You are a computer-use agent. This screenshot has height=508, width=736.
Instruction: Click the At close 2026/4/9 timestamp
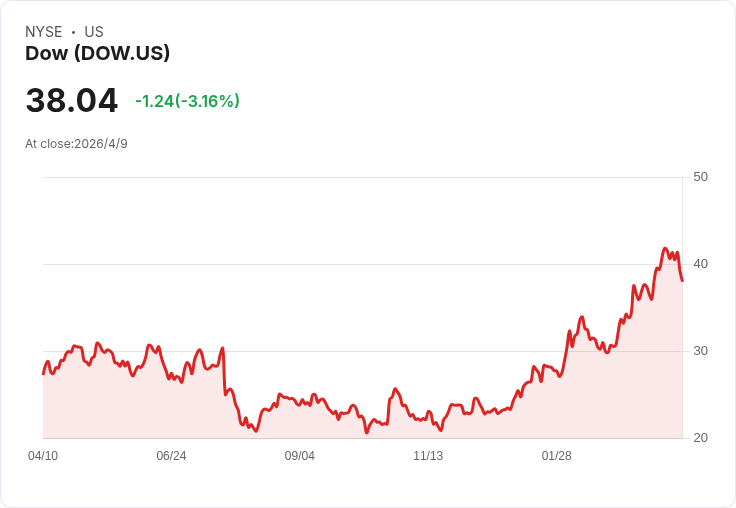(x=76, y=144)
